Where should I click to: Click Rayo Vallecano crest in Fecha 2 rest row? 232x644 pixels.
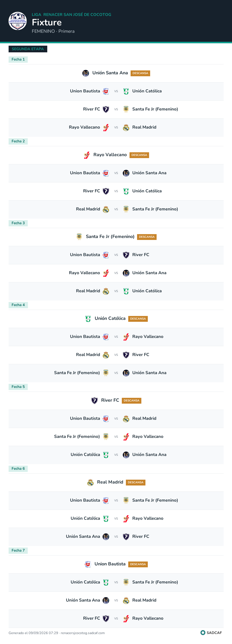coord(87,155)
